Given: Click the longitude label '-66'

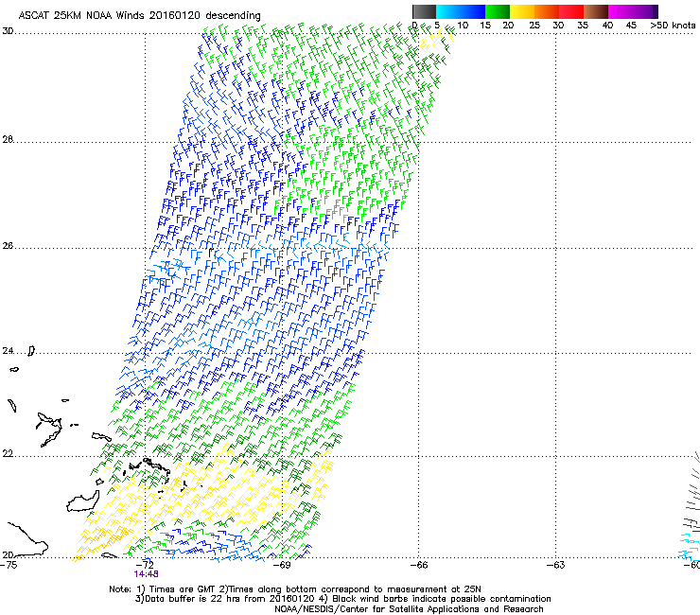Looking at the screenshot, I should coord(419,565).
